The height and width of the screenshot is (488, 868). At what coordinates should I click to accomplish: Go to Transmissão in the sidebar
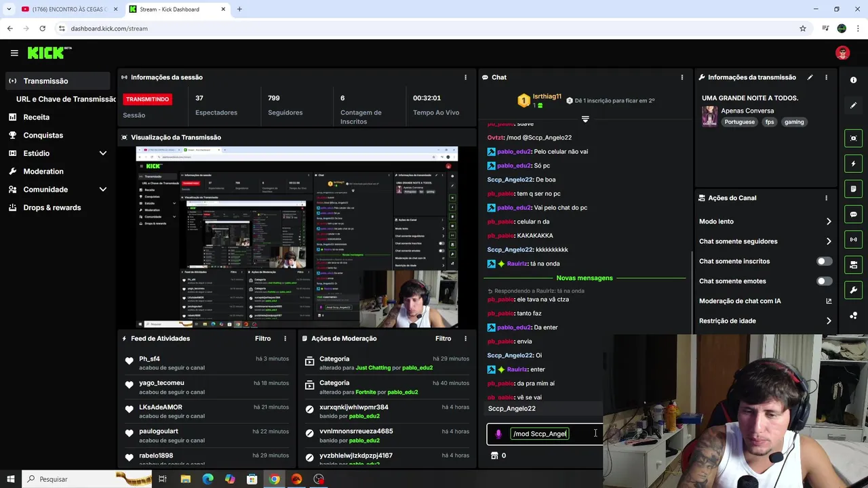click(x=56, y=81)
